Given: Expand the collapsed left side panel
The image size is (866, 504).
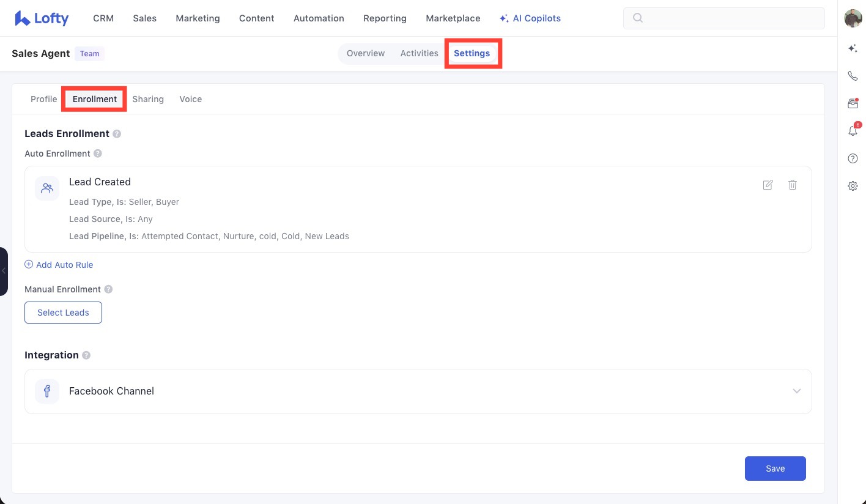Looking at the screenshot, I should (4, 271).
